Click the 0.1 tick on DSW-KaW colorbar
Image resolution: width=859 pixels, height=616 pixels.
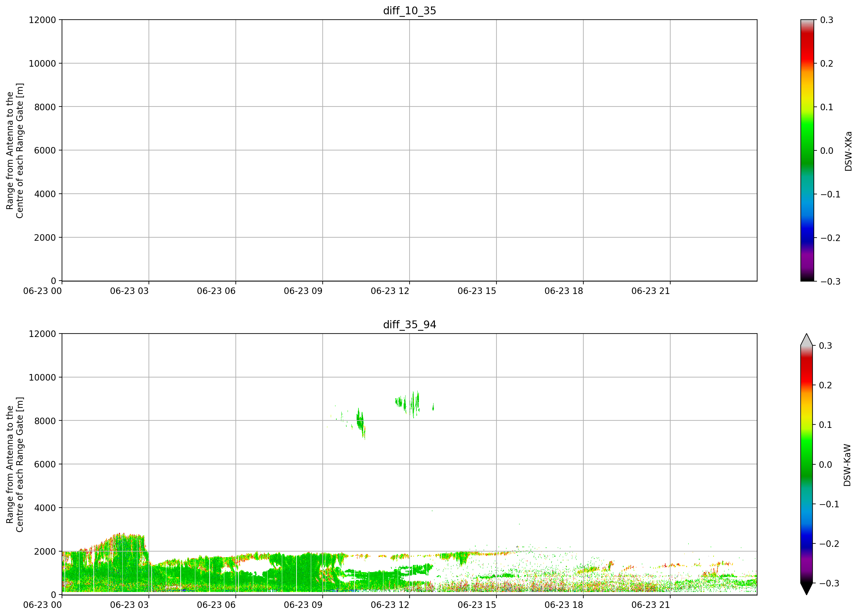tap(826, 425)
